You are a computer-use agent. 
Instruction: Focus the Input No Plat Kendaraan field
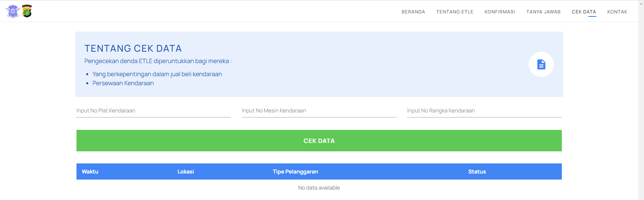[154, 111]
